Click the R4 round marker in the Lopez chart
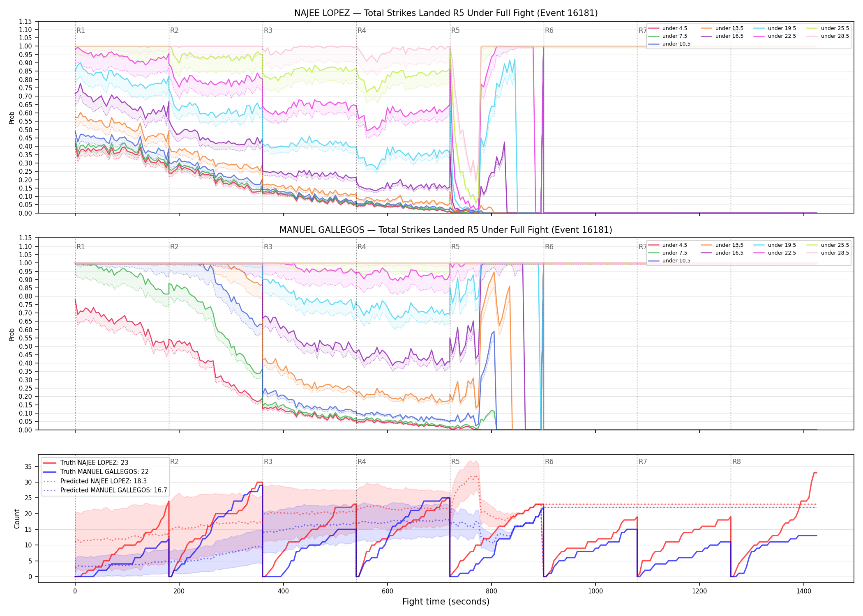The image size is (863, 616). [362, 30]
